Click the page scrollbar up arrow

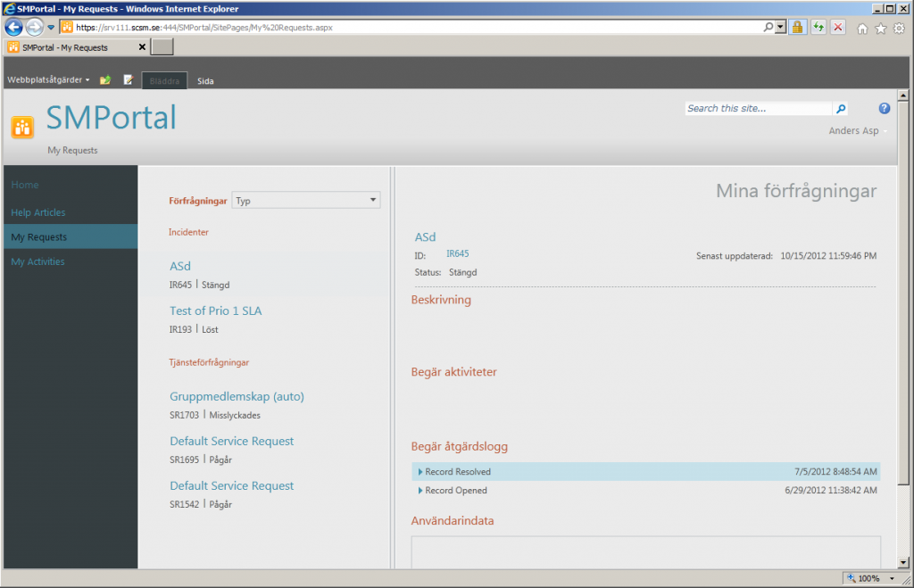(903, 95)
